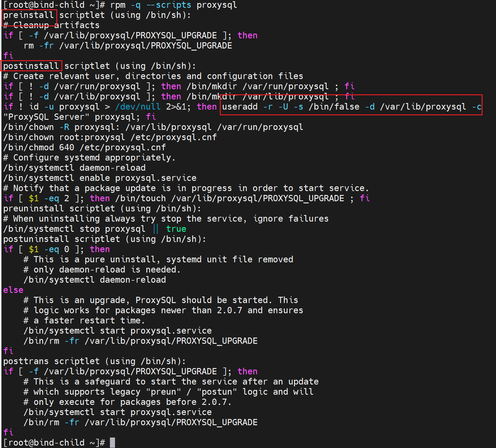This screenshot has height=448, width=496.
Task: Click the '# Configure systemd appropriately.' comment
Action: [x=89, y=158]
